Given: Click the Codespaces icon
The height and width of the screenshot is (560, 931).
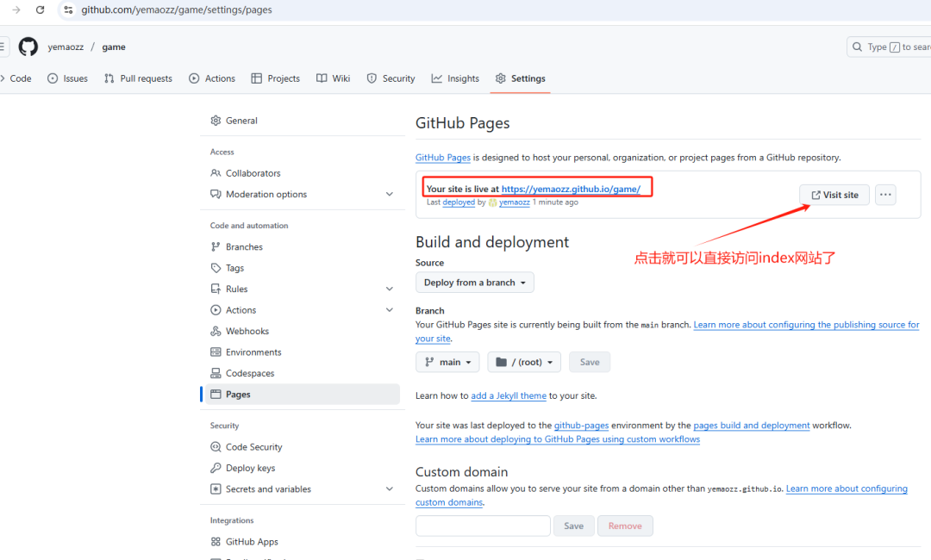Looking at the screenshot, I should point(216,373).
